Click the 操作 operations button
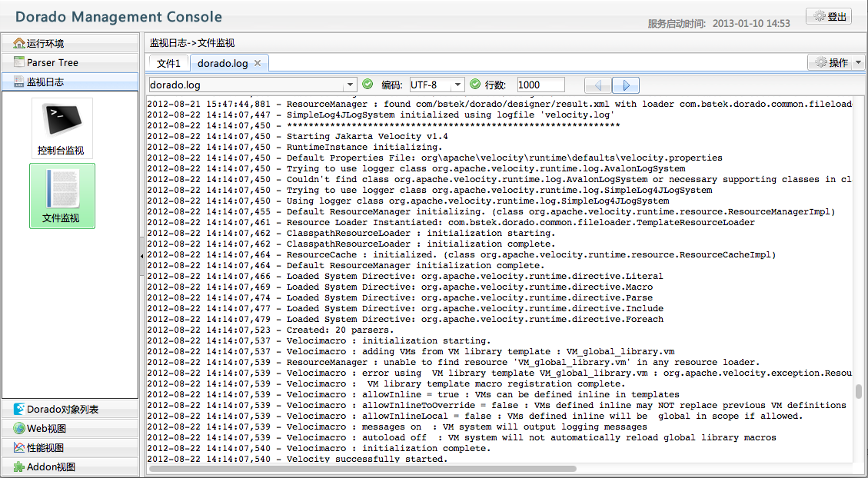The width and height of the screenshot is (868, 478). pyautogui.click(x=830, y=63)
